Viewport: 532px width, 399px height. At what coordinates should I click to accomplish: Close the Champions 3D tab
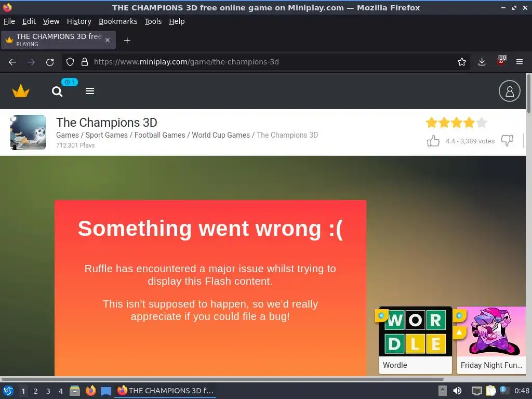click(107, 40)
